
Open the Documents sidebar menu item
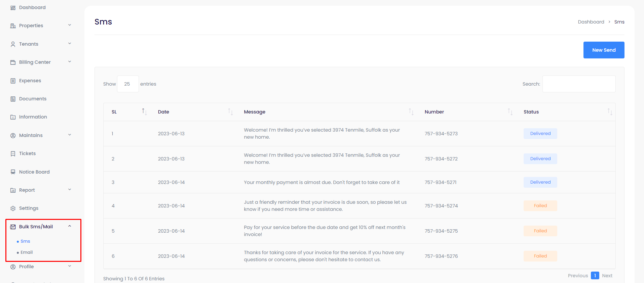tap(33, 99)
